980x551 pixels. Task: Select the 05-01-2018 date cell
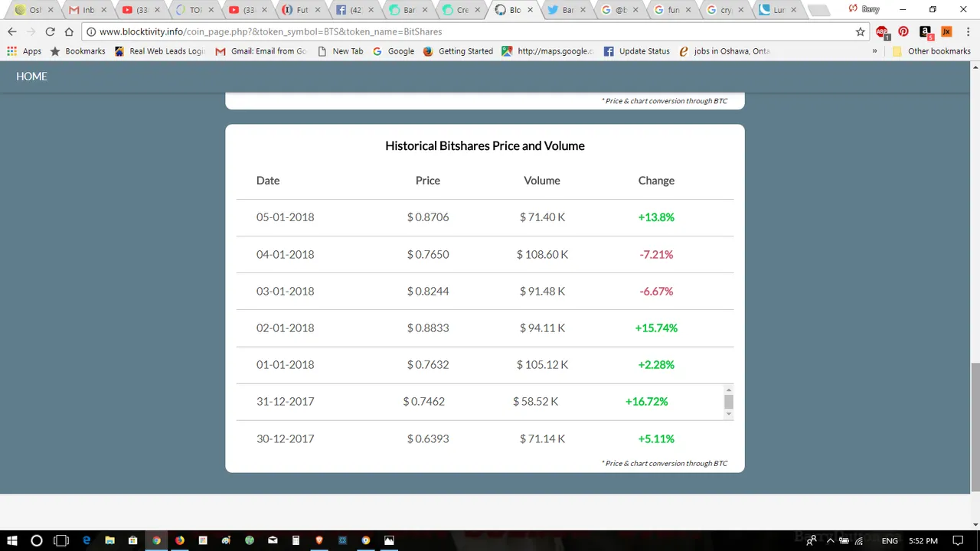click(x=286, y=217)
